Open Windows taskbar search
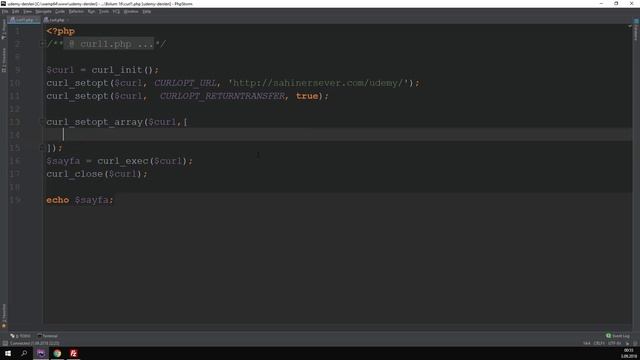This screenshot has width=640, height=360. tap(24, 353)
